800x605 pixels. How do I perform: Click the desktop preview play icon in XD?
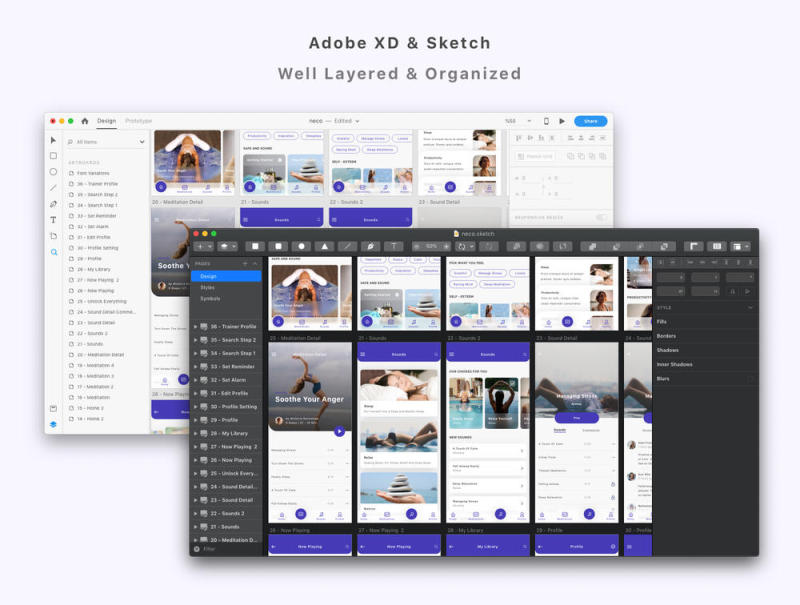562,121
